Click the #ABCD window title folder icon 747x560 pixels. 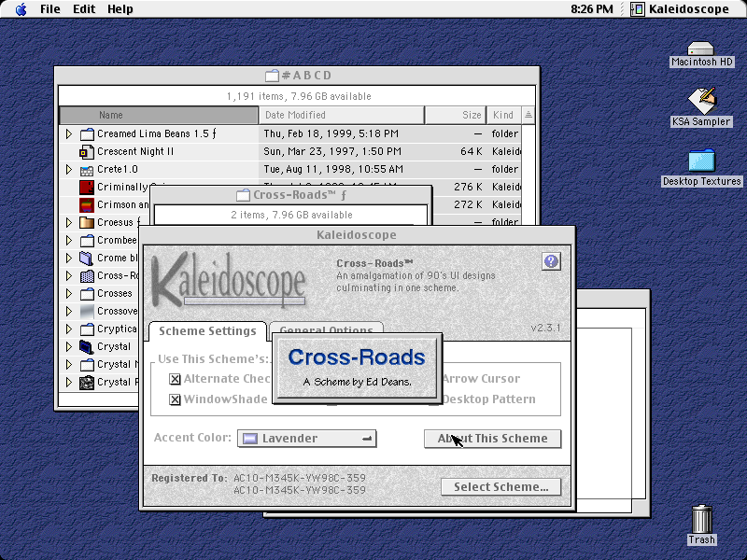click(272, 76)
